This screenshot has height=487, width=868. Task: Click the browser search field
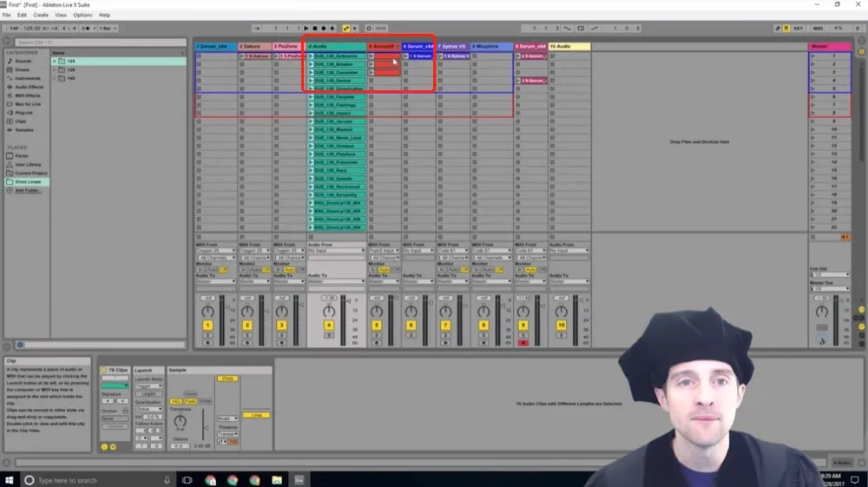click(100, 42)
